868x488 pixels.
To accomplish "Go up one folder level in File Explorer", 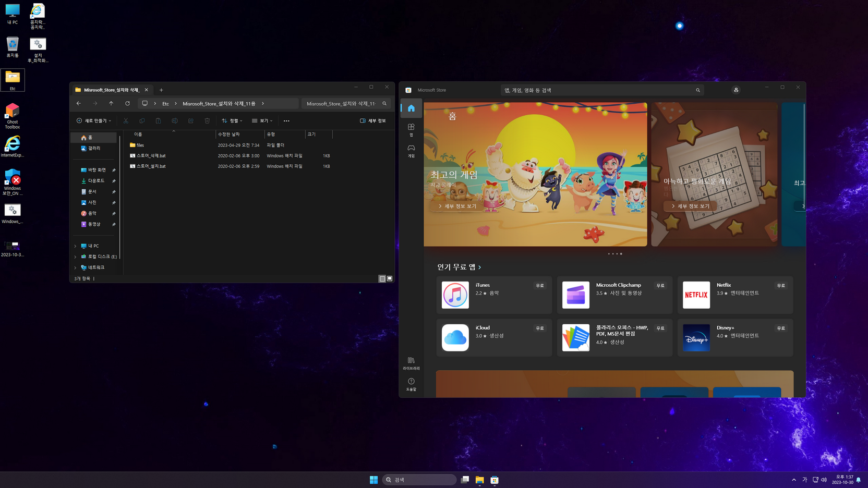I will (x=111, y=103).
